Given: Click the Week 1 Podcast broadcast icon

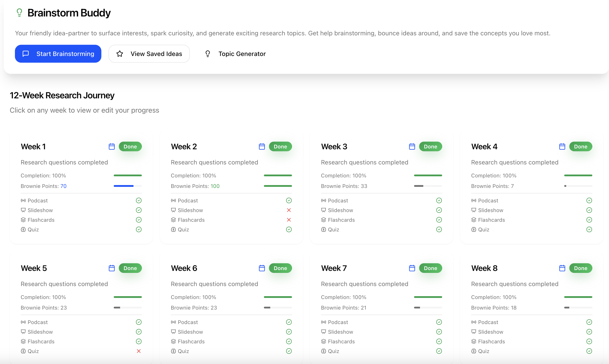Looking at the screenshot, I should pyautogui.click(x=23, y=200).
